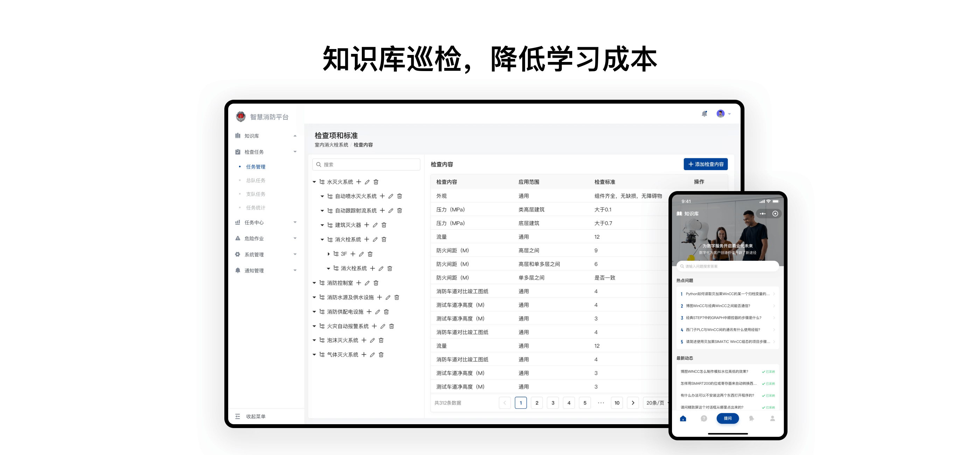Delete the 消防供配电设施 node
The width and height of the screenshot is (980, 455).
[386, 312]
